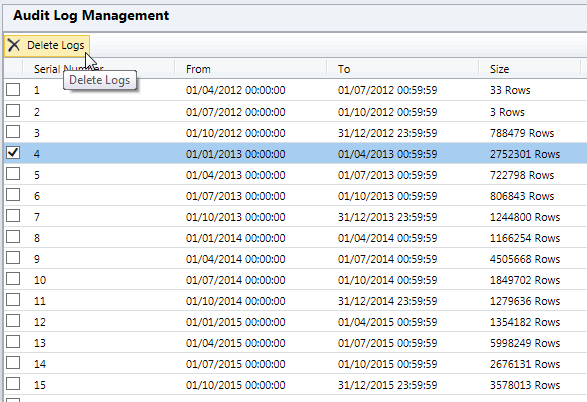The height and width of the screenshot is (402, 587).
Task: Select From date 01/07/2012 00:00:00
Action: (235, 112)
